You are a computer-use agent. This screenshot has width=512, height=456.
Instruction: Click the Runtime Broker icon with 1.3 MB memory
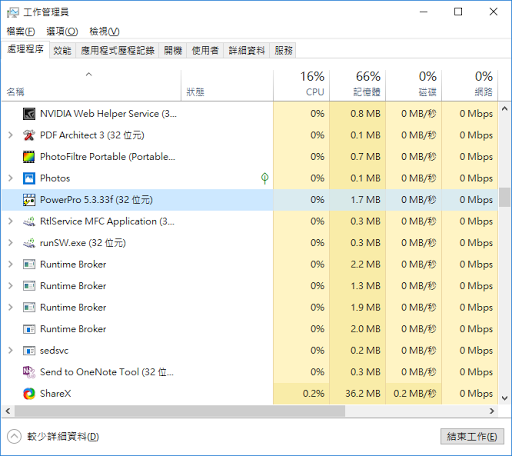point(29,286)
